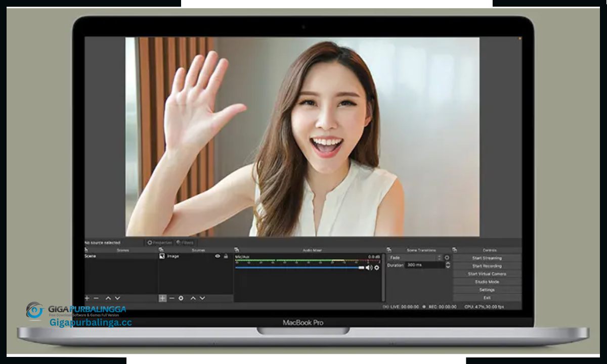Viewport: 607px width, 364px height.
Task: Click the 'No source selected' label
Action: pyautogui.click(x=102, y=243)
